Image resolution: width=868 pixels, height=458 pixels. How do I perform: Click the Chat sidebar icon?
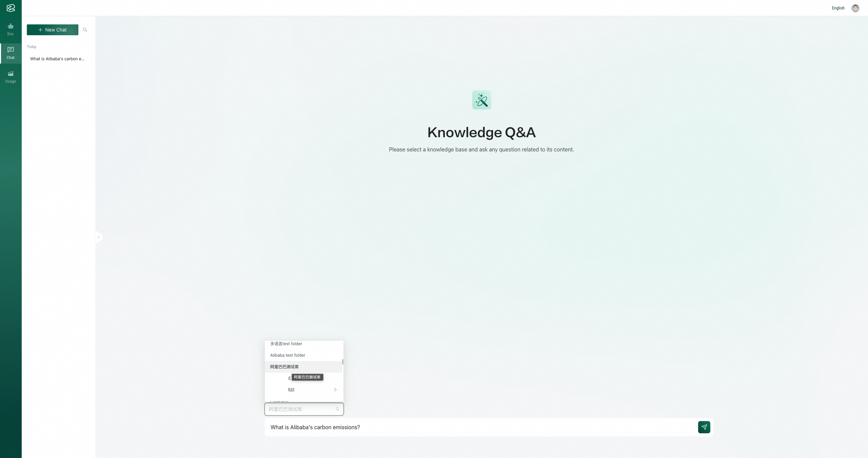click(11, 53)
